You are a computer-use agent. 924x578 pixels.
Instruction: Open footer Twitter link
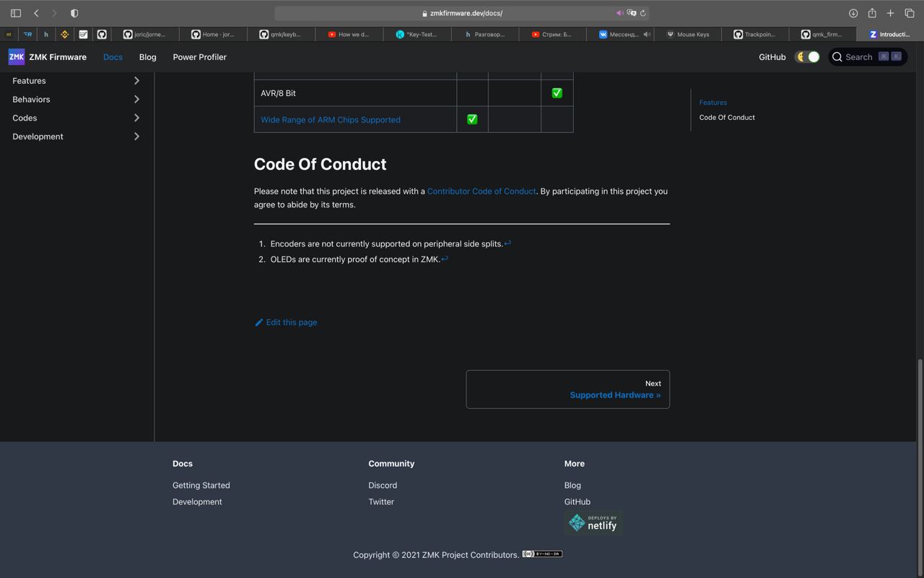tap(381, 501)
